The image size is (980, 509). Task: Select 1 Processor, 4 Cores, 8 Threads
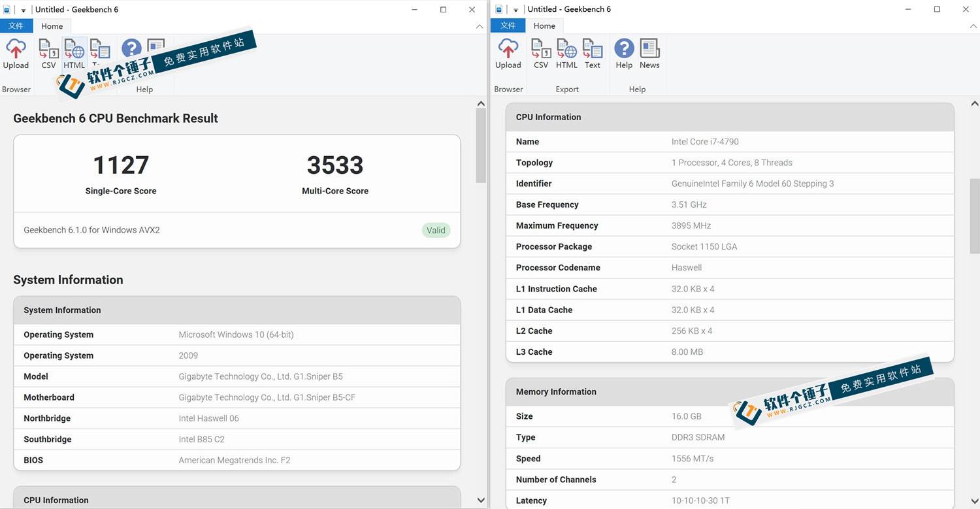[732, 163]
